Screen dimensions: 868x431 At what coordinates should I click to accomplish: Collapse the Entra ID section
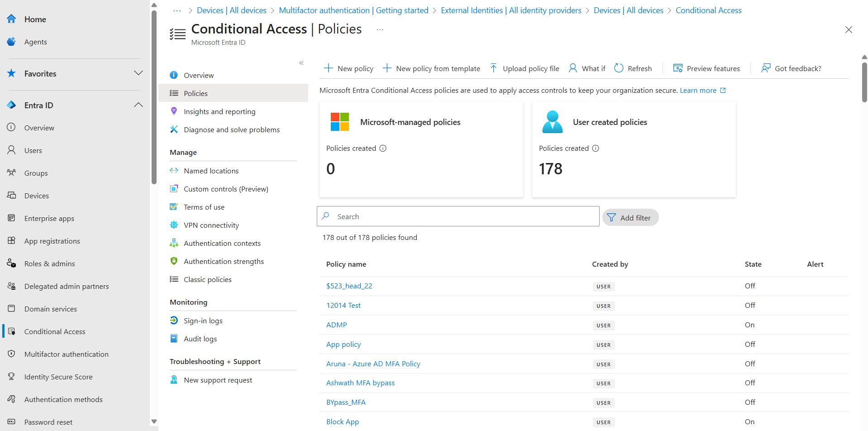click(x=138, y=105)
